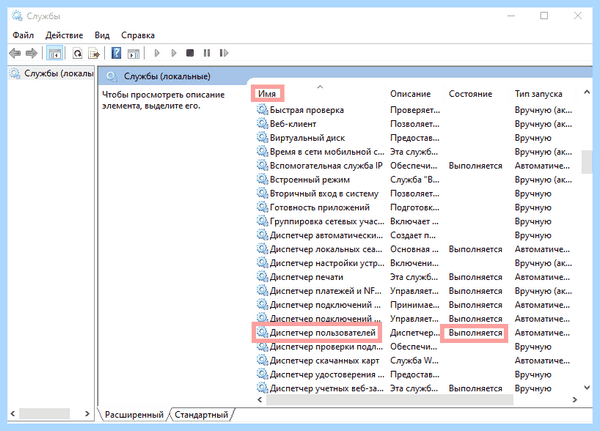Select the Диспетчер печати service

coord(307,277)
